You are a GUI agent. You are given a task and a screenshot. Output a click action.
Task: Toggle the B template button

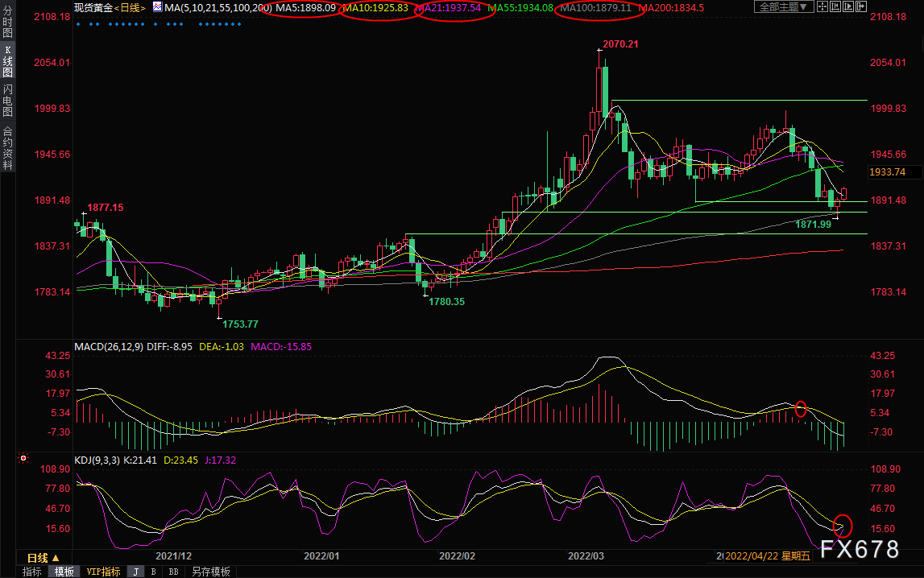tap(153, 572)
